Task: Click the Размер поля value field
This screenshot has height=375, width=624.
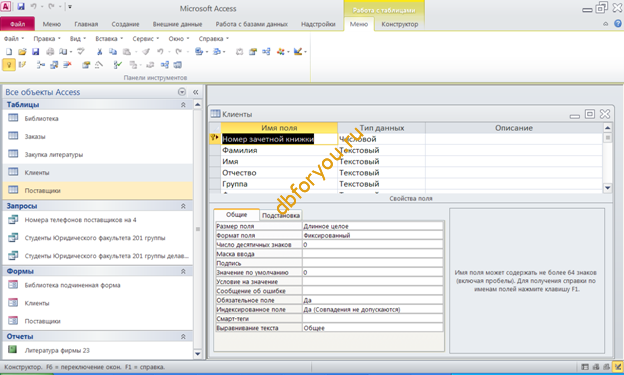Action: point(372,226)
